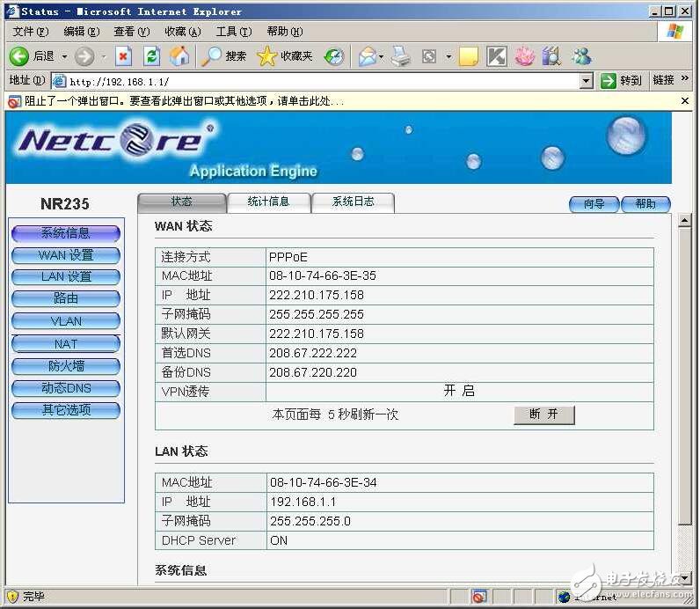Expand the links toolbar chevron
Viewport: 700px width, 609px height.
click(x=685, y=78)
